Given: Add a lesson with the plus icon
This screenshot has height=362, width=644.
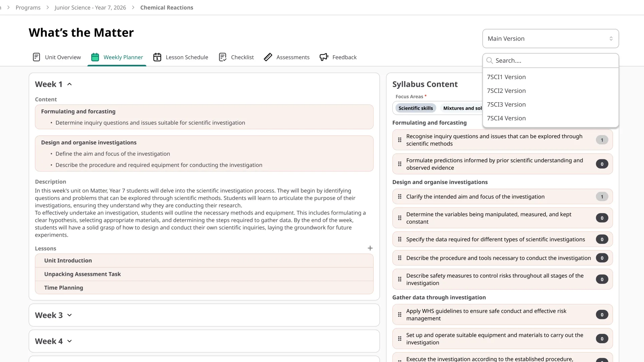Looking at the screenshot, I should (370, 248).
